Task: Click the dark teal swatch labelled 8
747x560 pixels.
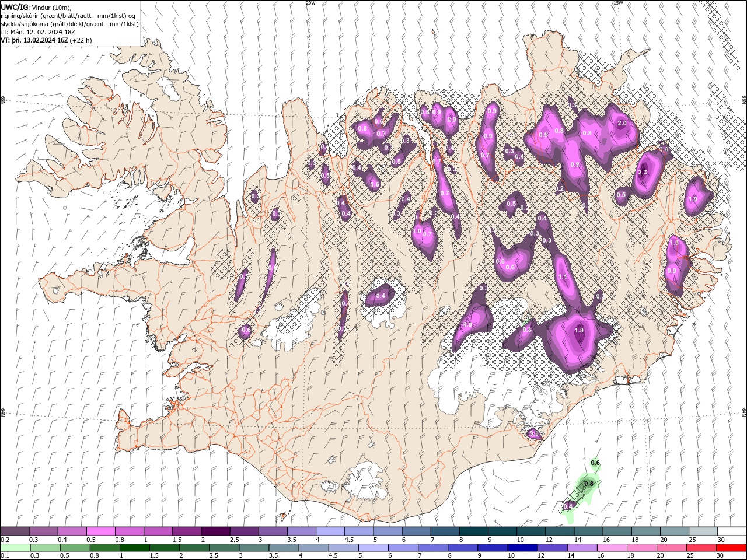Action: coord(474,531)
